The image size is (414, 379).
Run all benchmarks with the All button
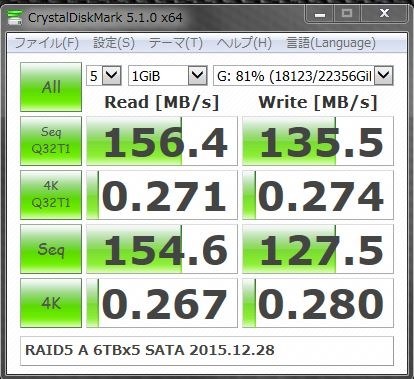point(51,87)
